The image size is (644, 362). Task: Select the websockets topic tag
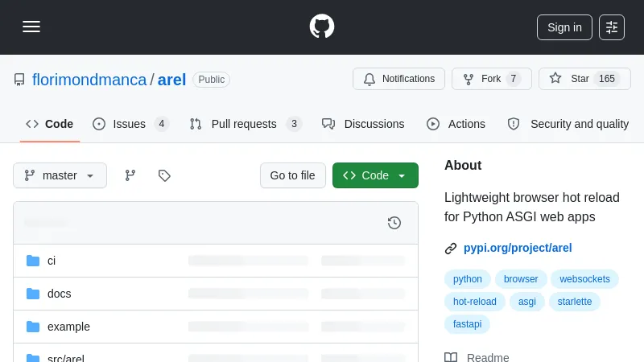(x=584, y=279)
